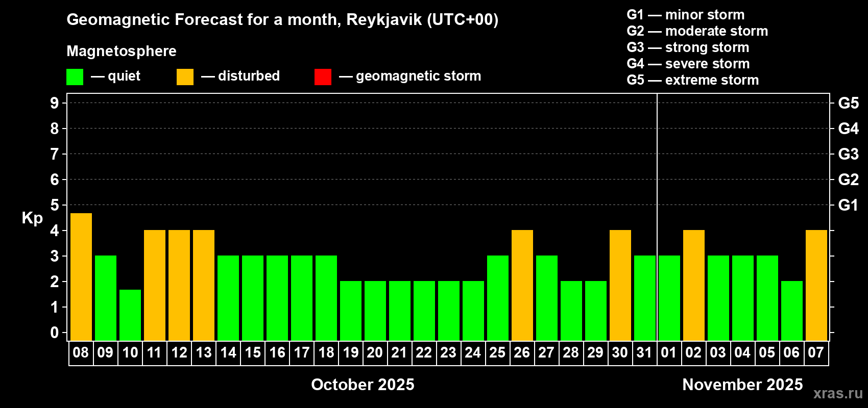Click the date label 31 on the axis
The image size is (868, 408).
(644, 353)
